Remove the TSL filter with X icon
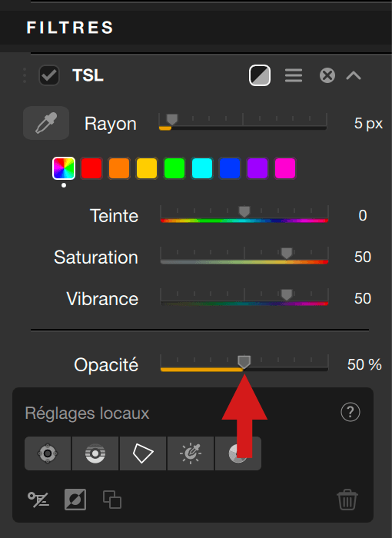The image size is (392, 538). point(327,75)
